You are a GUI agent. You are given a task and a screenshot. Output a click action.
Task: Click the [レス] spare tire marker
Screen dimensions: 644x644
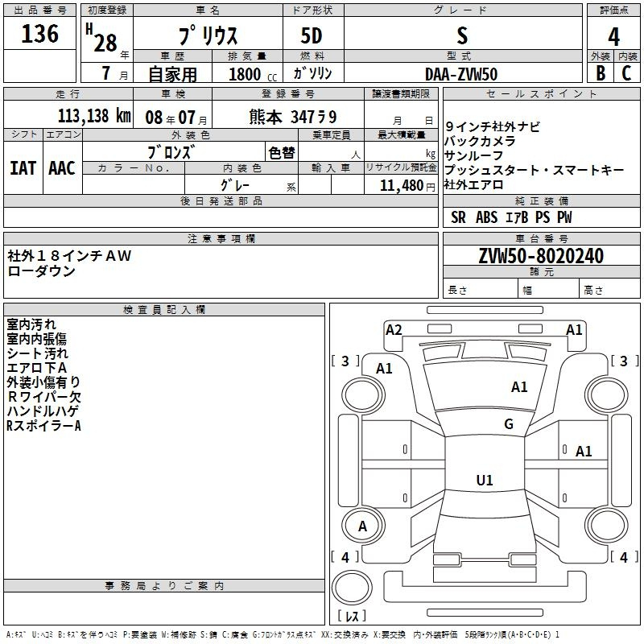[x=351, y=616]
